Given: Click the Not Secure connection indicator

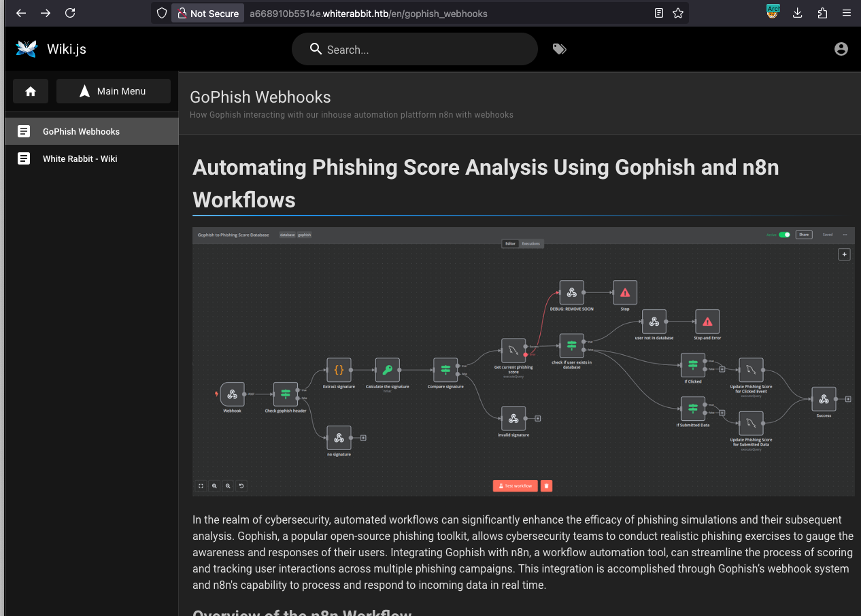Looking at the screenshot, I should coord(207,14).
